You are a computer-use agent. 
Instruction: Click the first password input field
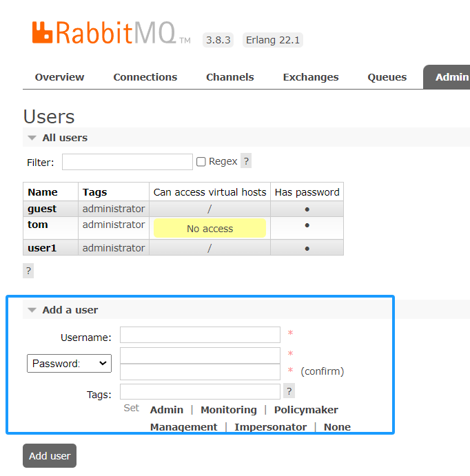tap(200, 355)
